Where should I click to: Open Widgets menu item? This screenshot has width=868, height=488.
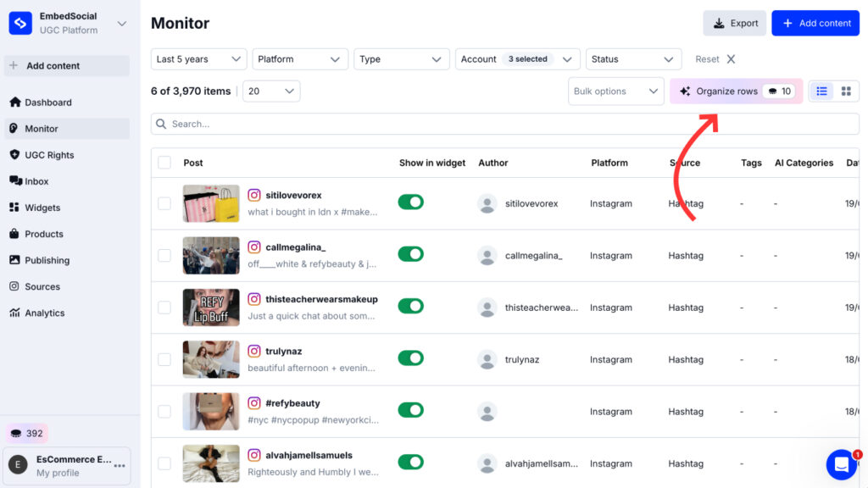tap(66, 208)
